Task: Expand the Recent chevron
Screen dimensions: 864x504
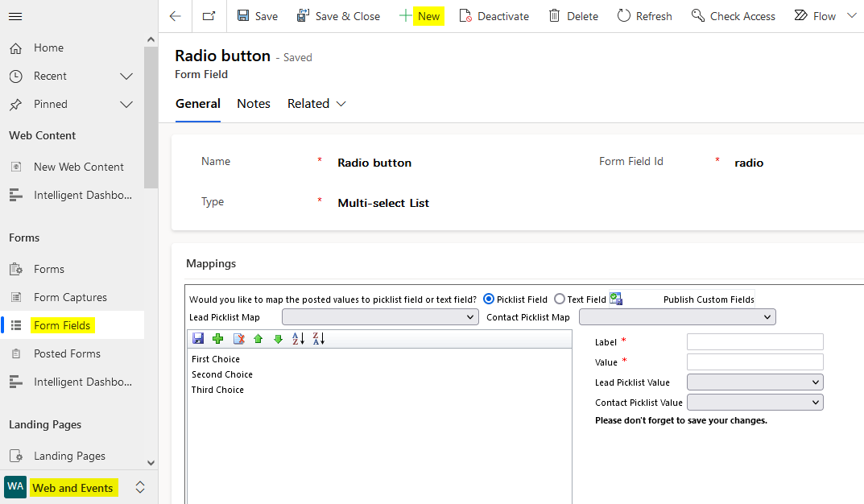Action: [x=126, y=76]
